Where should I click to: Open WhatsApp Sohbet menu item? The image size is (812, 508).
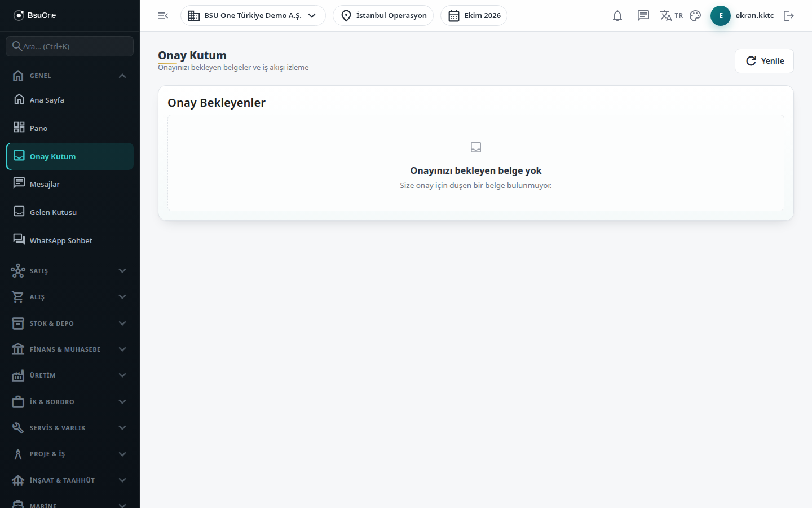pyautogui.click(x=70, y=240)
